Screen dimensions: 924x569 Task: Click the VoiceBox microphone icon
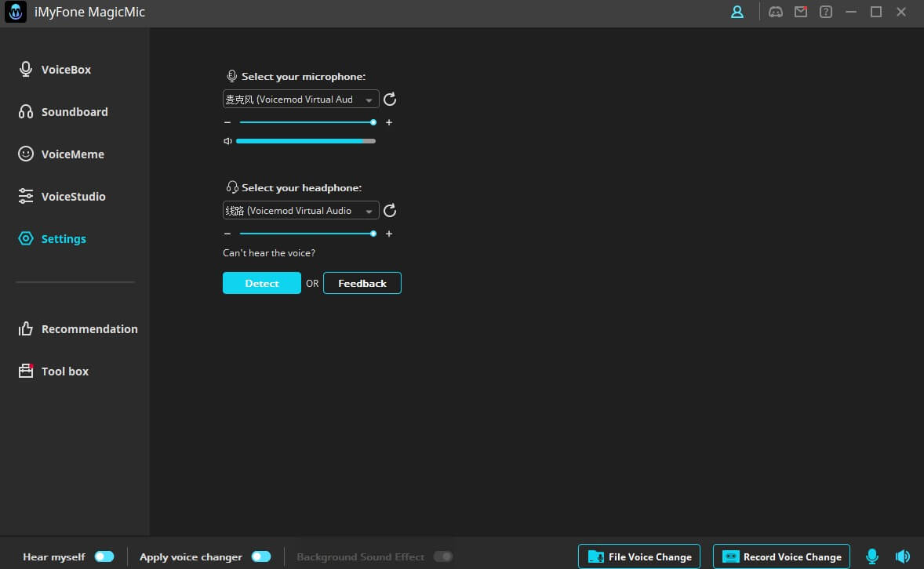[x=25, y=70]
